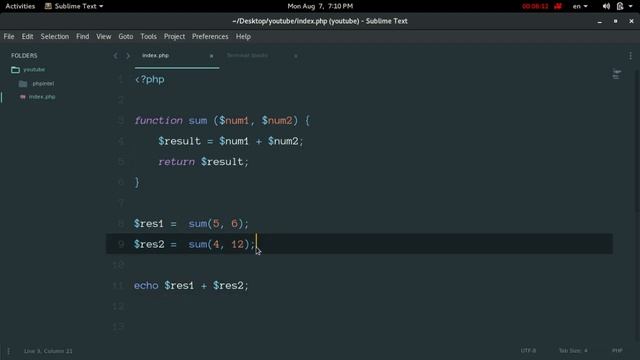
Task: Click the '<?php' opening tag
Action: pyautogui.click(x=149, y=80)
